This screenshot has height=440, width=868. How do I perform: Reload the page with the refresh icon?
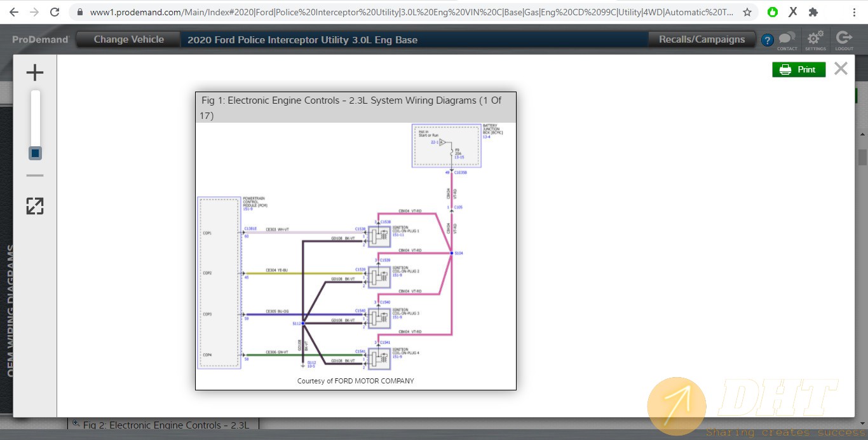[55, 12]
